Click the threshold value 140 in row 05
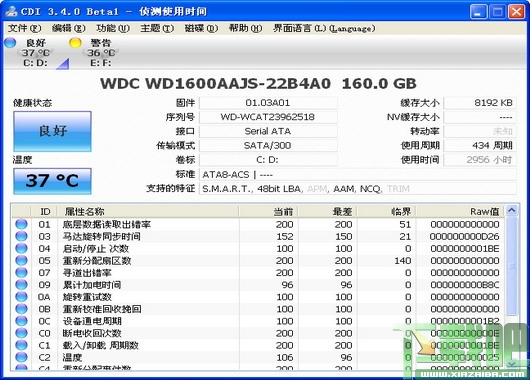The image size is (530, 380). coord(403,261)
